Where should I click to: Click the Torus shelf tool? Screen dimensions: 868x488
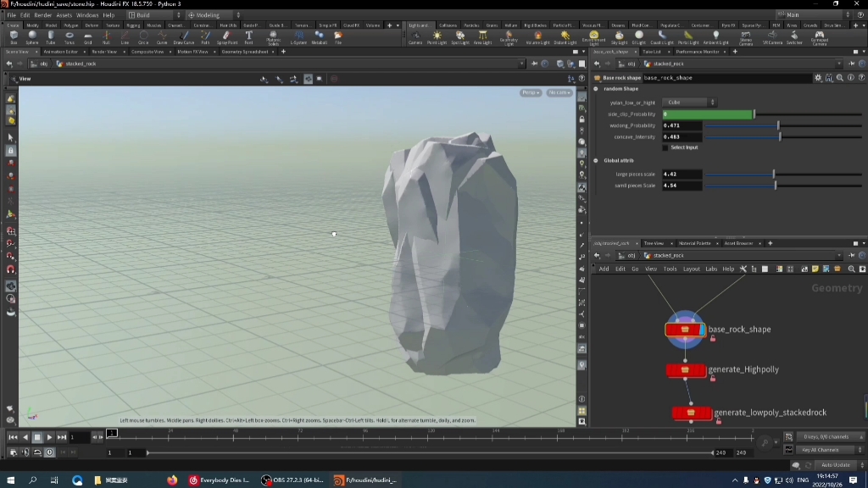[x=70, y=37]
